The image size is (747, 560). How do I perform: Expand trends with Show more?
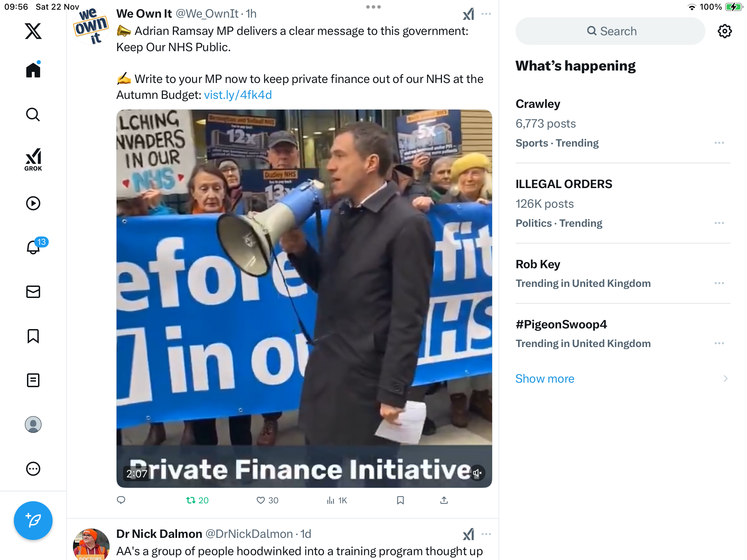click(x=545, y=379)
